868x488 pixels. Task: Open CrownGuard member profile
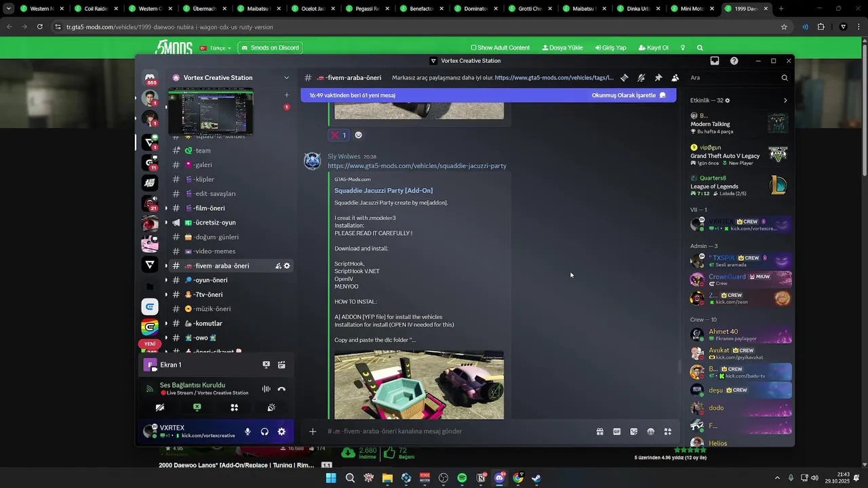[x=740, y=279]
